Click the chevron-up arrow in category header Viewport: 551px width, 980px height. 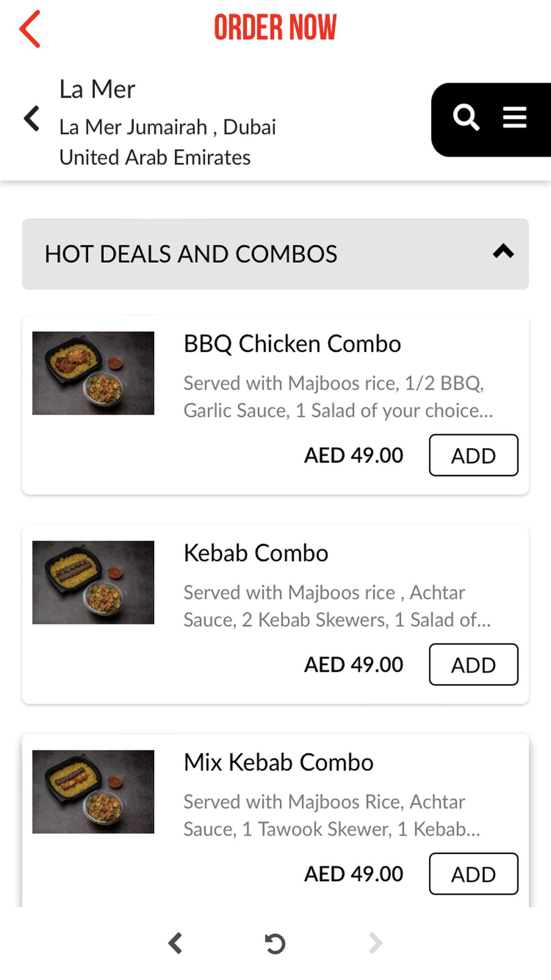503,252
